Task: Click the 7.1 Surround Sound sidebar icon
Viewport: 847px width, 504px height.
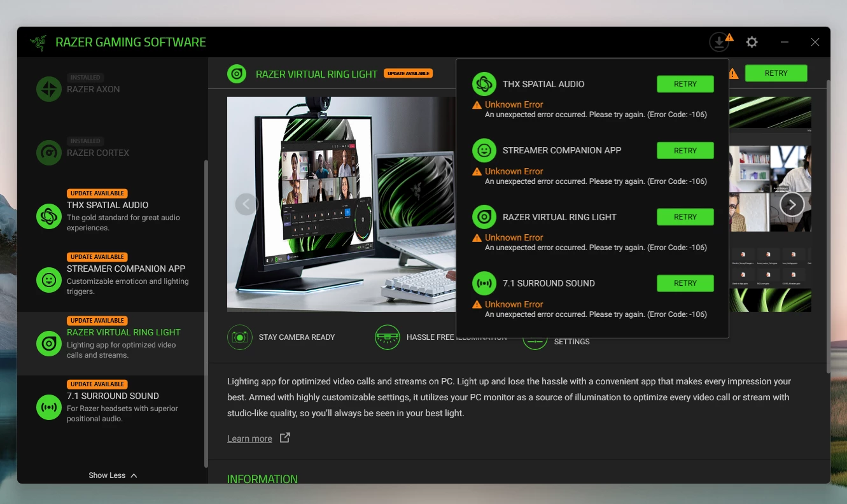Action: pyautogui.click(x=49, y=407)
